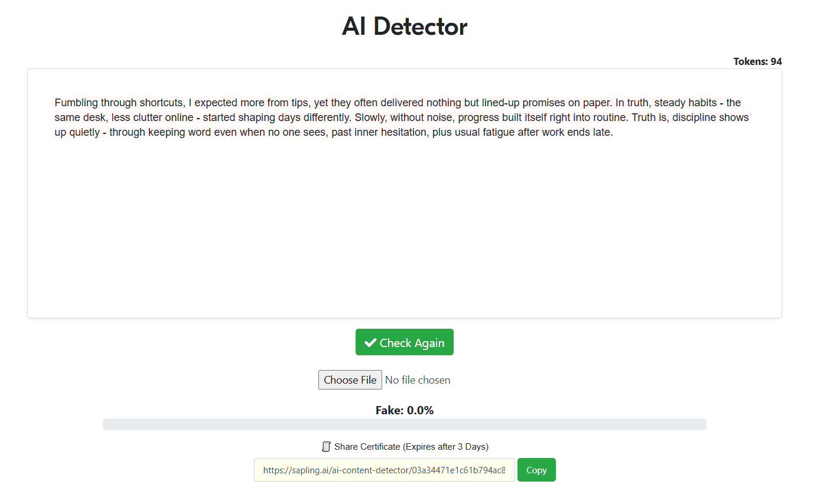This screenshot has height=504, width=814.
Task: Click the 'No file chosen' label
Action: (418, 380)
